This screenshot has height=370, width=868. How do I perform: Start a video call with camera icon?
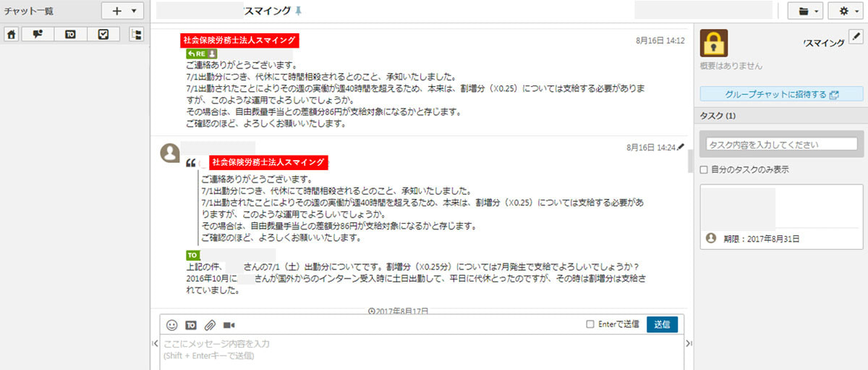tap(229, 325)
